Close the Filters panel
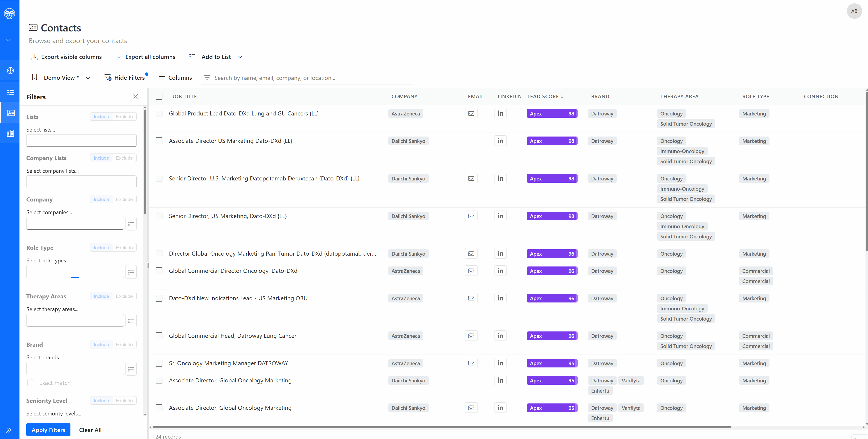The width and height of the screenshot is (868, 439). coord(135,96)
